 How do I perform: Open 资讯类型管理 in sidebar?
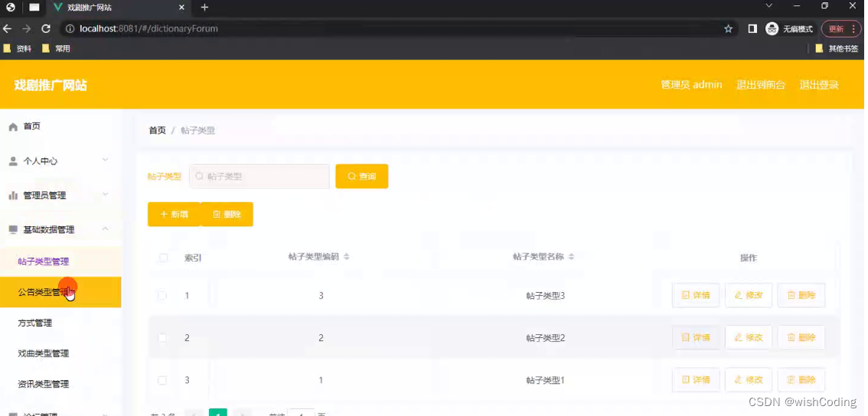pos(60,384)
